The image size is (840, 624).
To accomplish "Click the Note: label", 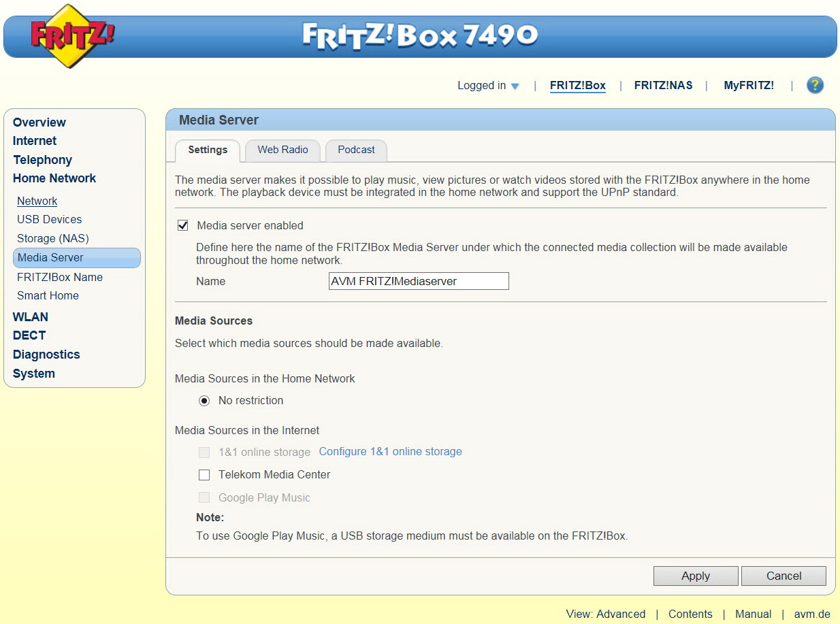I will [x=210, y=518].
